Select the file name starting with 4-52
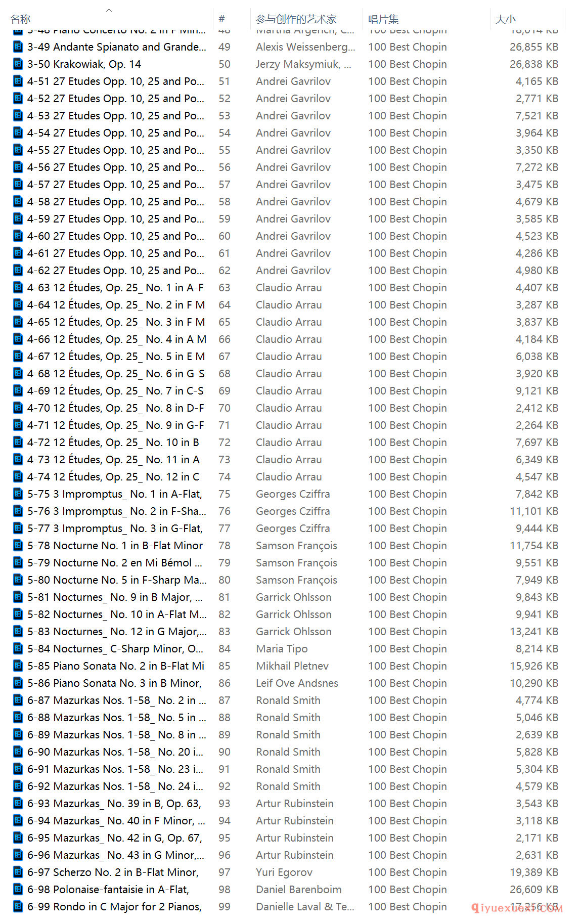Viewport: 581px width, 924px height. [x=116, y=99]
